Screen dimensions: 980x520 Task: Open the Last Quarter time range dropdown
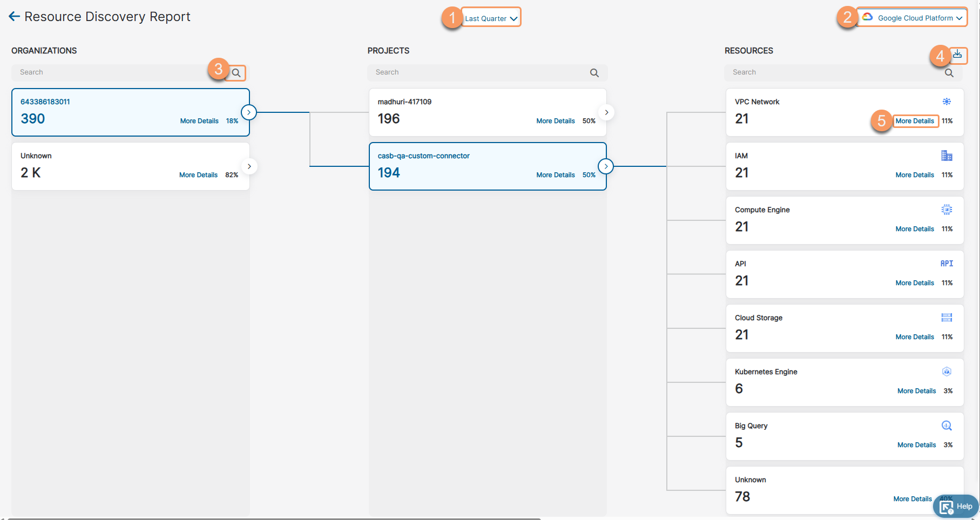point(491,18)
